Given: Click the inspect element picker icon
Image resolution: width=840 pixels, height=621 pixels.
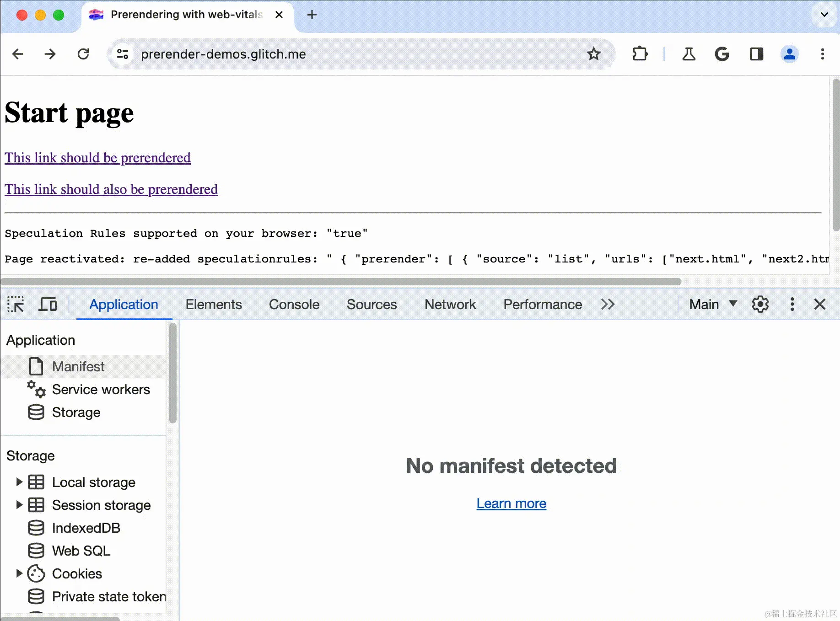Looking at the screenshot, I should [16, 305].
